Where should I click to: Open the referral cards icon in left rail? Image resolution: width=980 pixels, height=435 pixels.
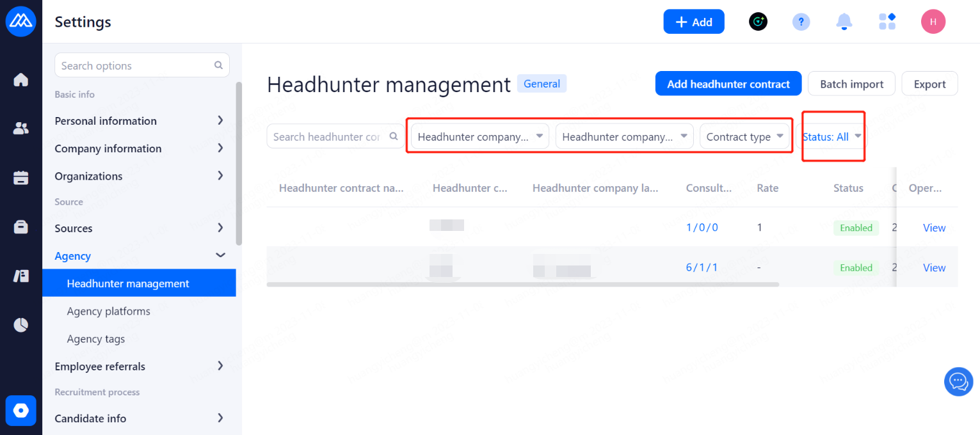pos(21,276)
